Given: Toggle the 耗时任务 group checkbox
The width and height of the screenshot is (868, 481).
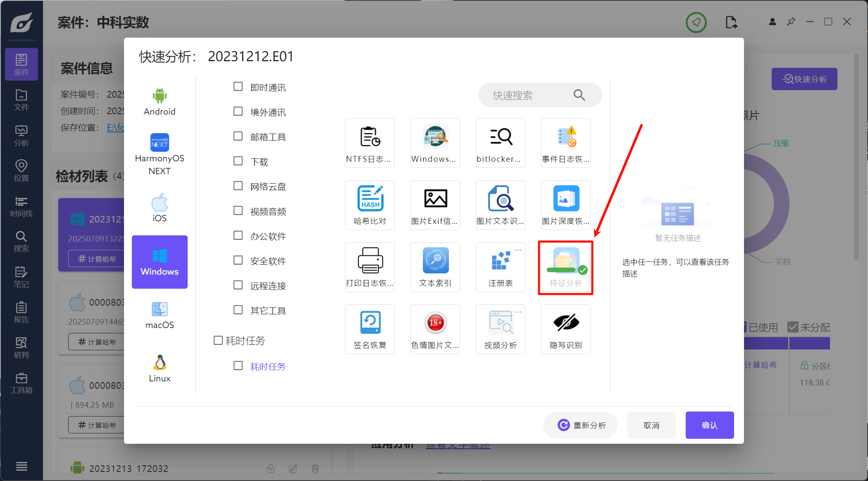Looking at the screenshot, I should [x=218, y=340].
